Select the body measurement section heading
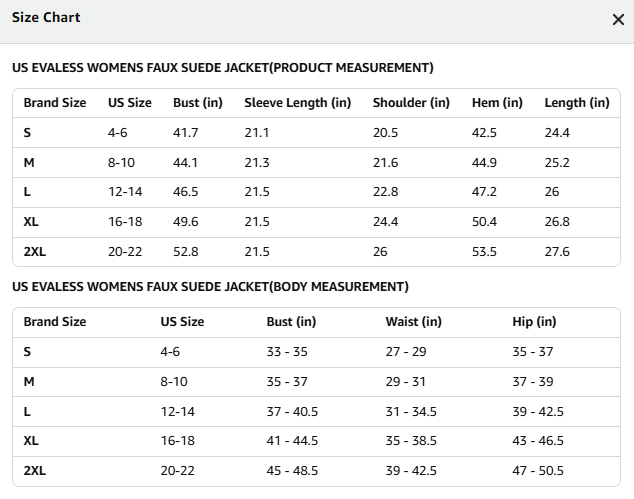634x499 pixels. point(210,287)
